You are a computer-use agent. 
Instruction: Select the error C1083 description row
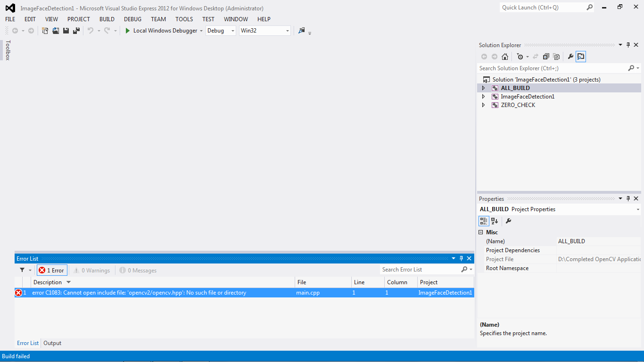[244, 293]
